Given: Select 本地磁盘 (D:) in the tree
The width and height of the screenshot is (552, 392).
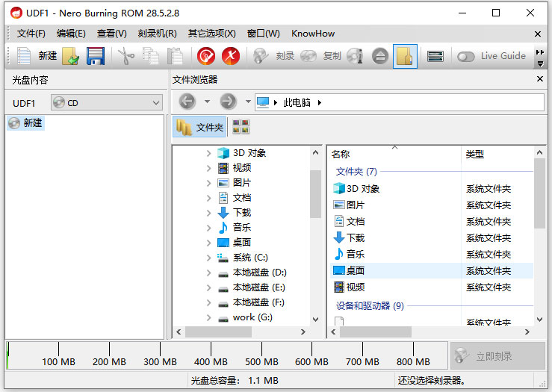Looking at the screenshot, I should click(259, 273).
